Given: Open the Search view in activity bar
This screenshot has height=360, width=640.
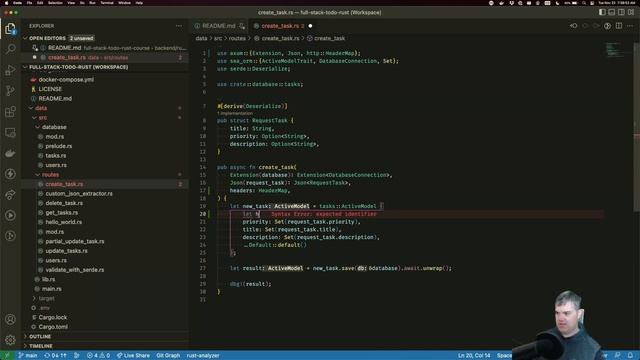Looking at the screenshot, I should [x=10, y=49].
